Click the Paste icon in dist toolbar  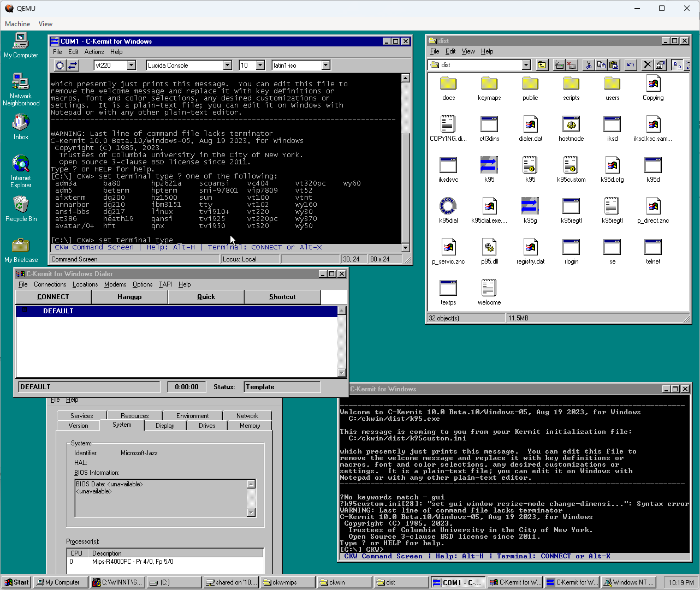coord(613,65)
